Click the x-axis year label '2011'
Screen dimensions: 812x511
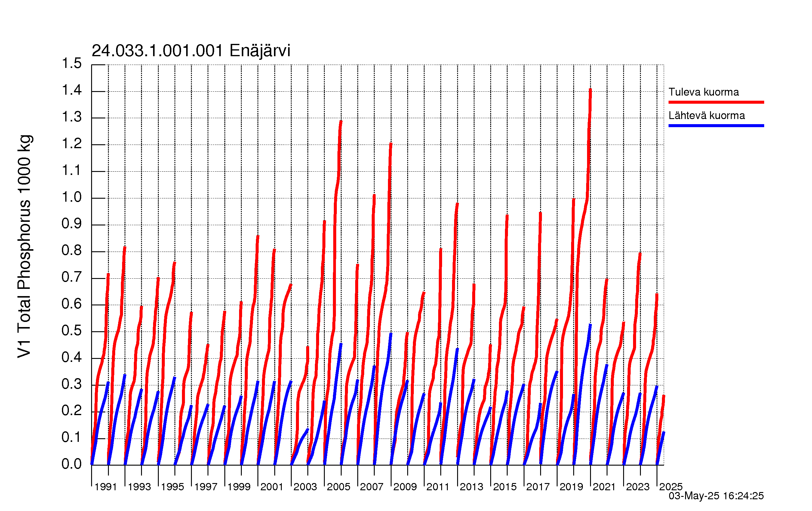[438, 487]
